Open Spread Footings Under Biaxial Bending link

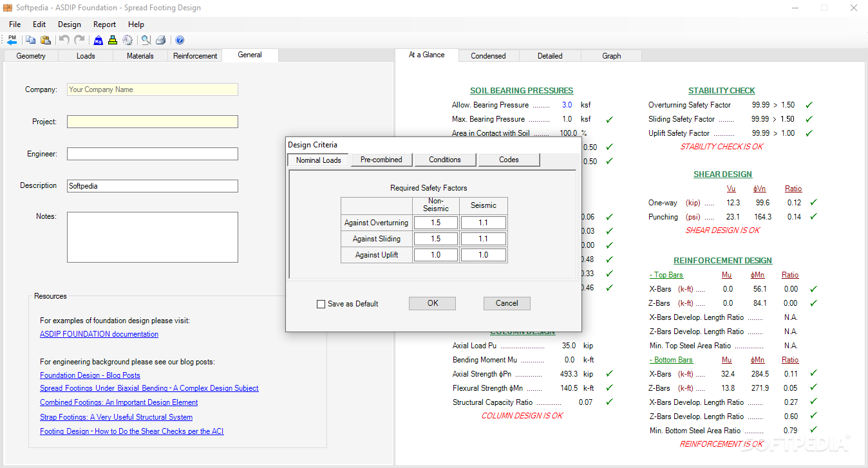click(x=149, y=388)
